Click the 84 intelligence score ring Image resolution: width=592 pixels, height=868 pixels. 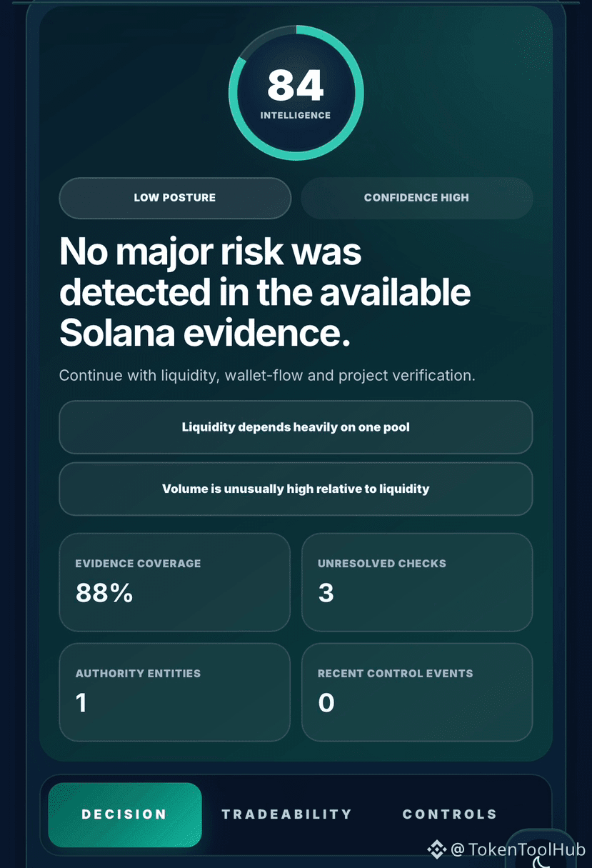pyautogui.click(x=296, y=94)
